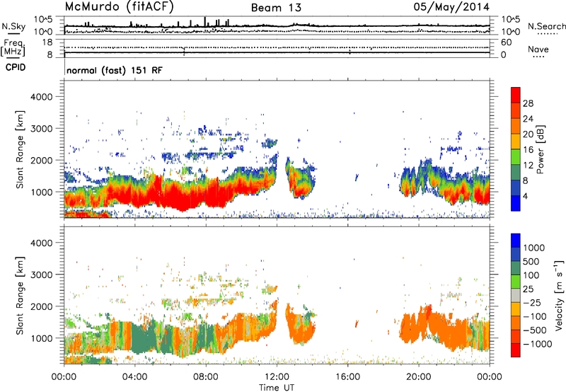Click the 24 label on Power colorbar

point(528,119)
